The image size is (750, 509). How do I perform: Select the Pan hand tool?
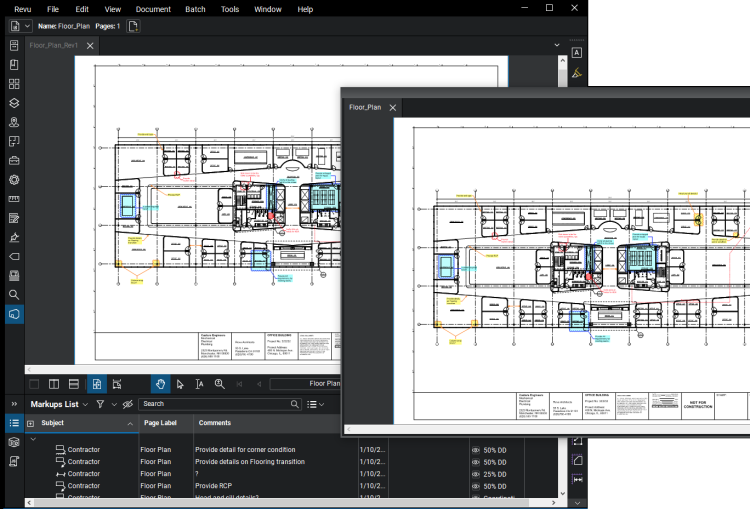click(x=160, y=384)
